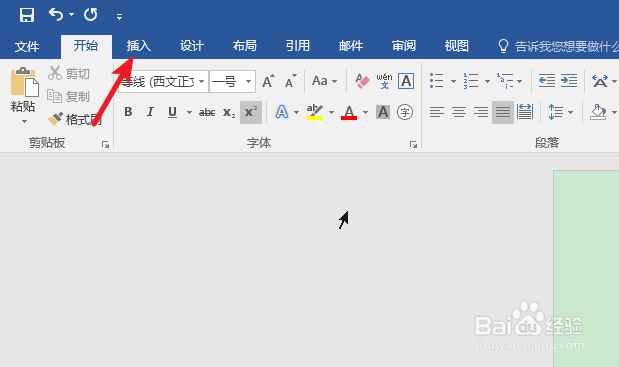
Task: Open text effects dropdown arrow
Action: (296, 112)
